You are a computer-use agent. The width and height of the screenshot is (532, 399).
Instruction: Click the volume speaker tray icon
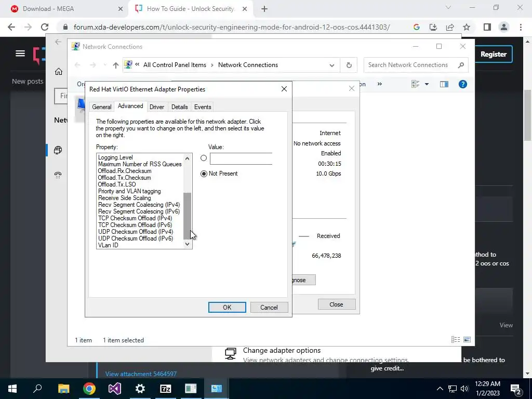tap(464, 389)
